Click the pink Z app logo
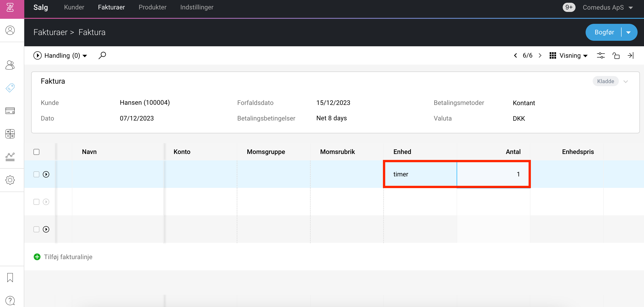This screenshot has width=644, height=307. [10, 8]
